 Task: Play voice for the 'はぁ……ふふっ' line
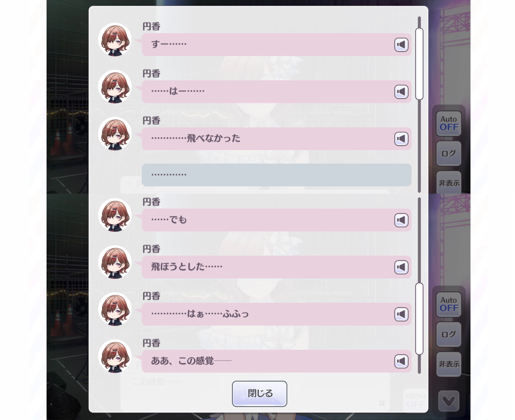pos(401,314)
